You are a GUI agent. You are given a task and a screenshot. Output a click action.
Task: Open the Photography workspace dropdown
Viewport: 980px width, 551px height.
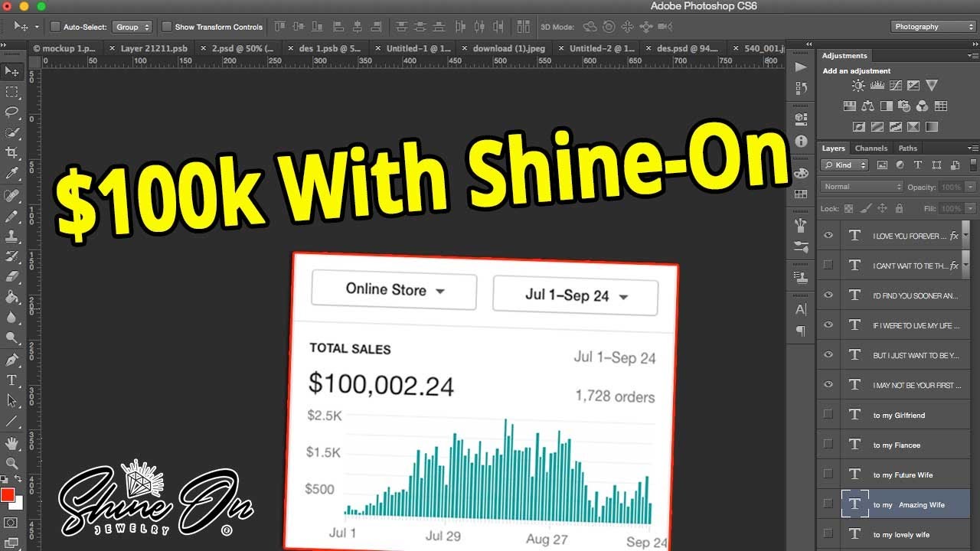[933, 27]
